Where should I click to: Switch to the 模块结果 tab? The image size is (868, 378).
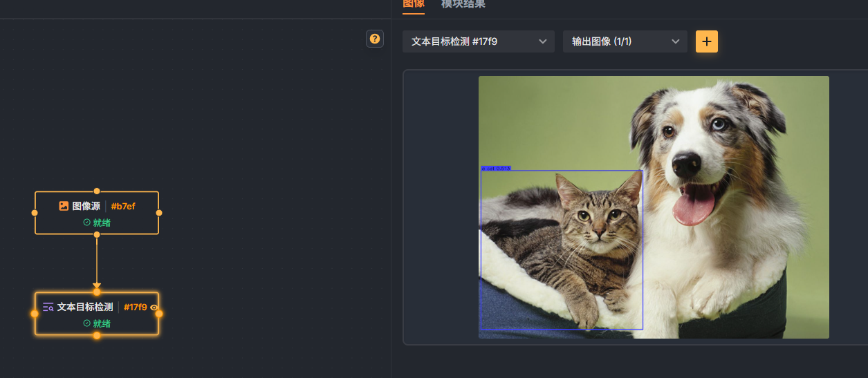coord(463,4)
